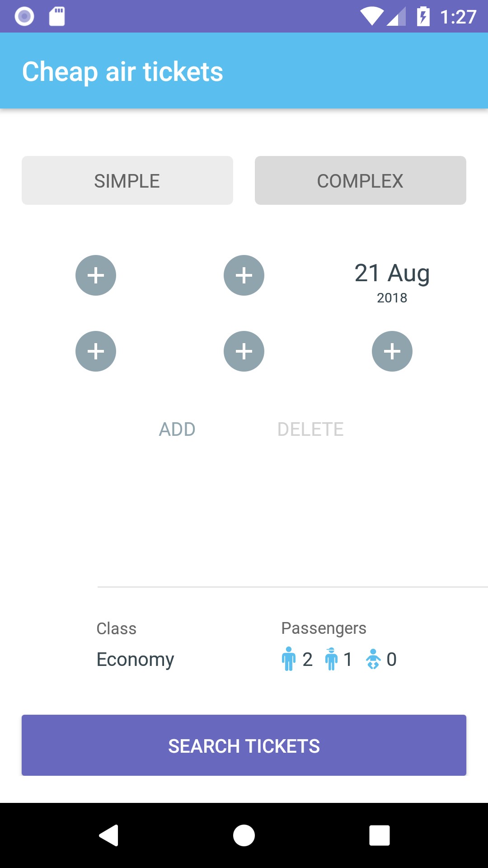Tap the adult passenger icon
Image resolution: width=488 pixels, height=868 pixels.
coord(288,659)
